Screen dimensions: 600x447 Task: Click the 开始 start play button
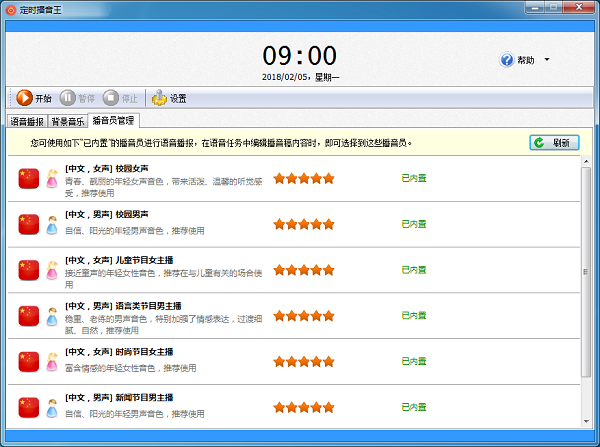(34, 98)
